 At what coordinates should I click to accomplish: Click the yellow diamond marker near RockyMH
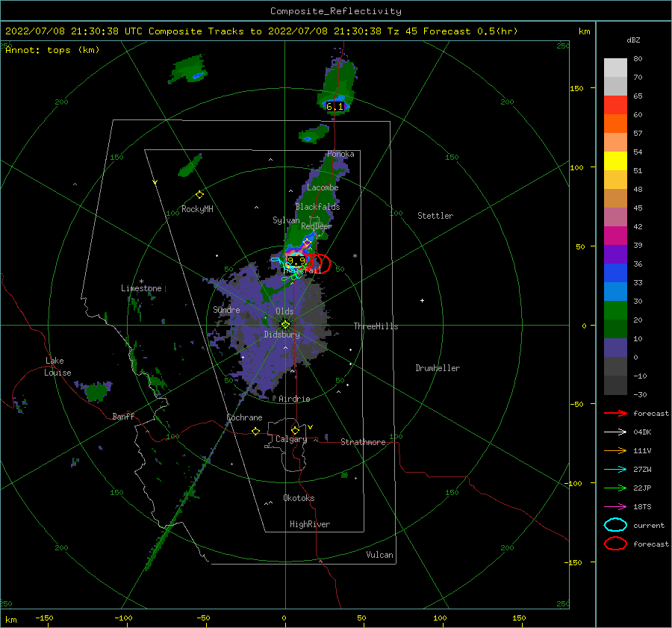click(199, 195)
